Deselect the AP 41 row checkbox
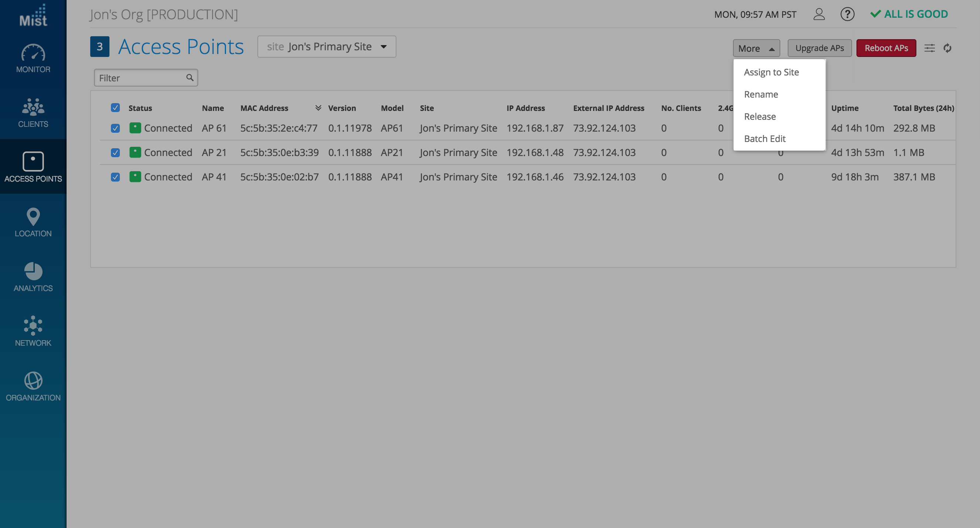The image size is (980, 528). click(x=115, y=177)
